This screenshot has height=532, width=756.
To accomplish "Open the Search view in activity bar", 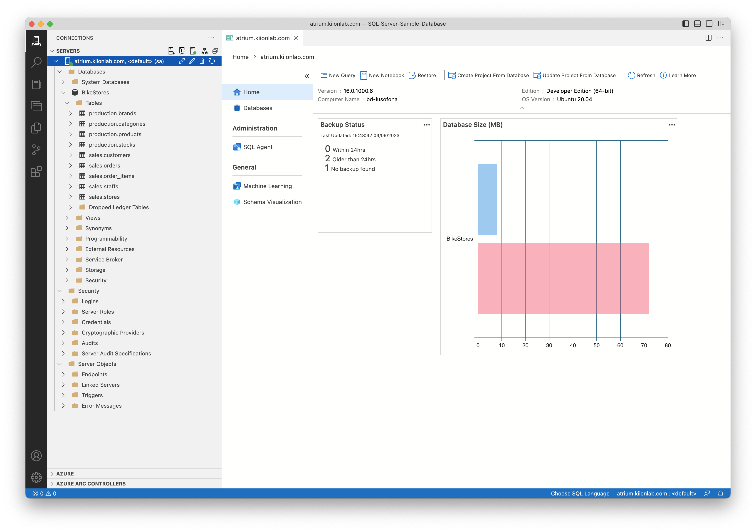I will click(36, 63).
